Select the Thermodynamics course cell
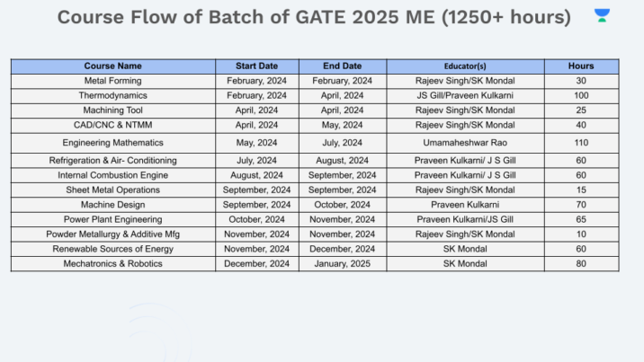 (x=113, y=95)
